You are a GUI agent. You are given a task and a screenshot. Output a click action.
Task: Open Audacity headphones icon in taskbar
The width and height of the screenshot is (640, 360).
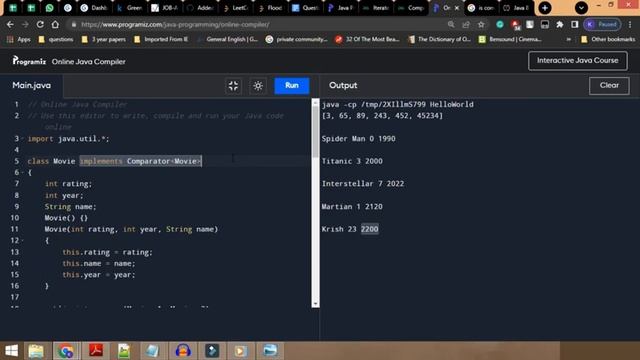[182, 351]
